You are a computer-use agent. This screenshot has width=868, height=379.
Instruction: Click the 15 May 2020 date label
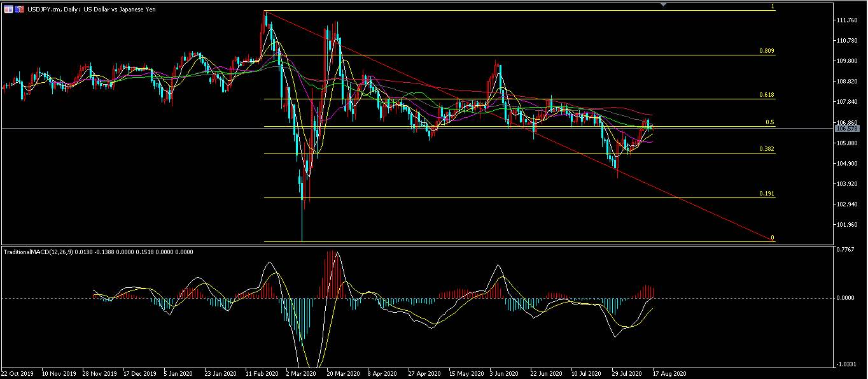(x=465, y=373)
